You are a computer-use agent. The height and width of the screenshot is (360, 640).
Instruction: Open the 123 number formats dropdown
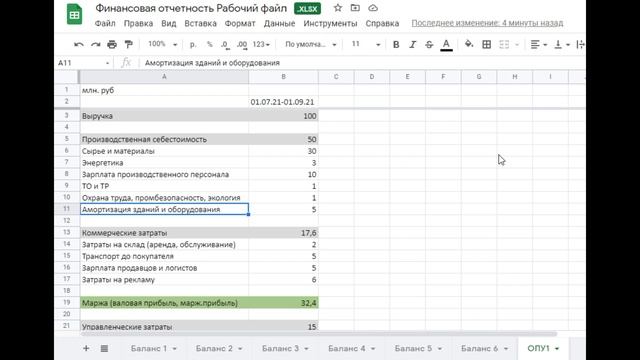click(261, 44)
